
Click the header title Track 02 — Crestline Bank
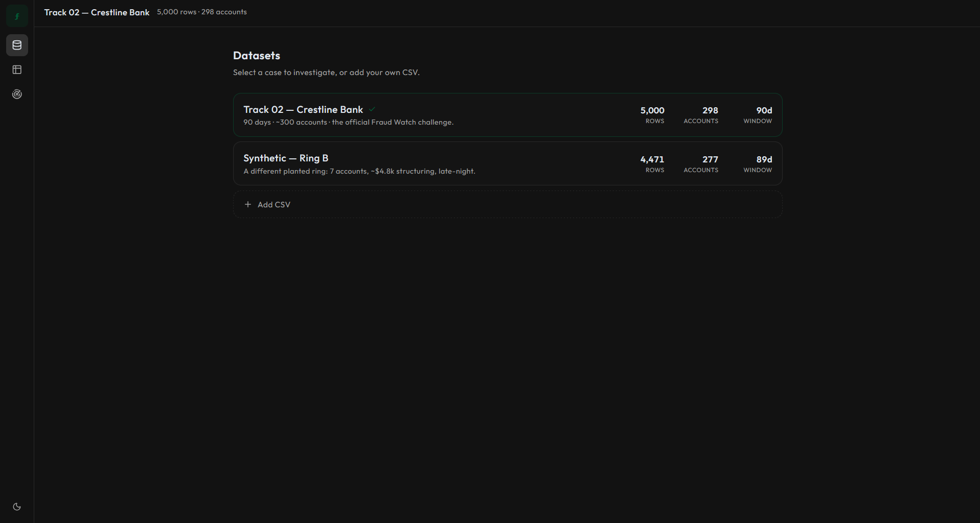tap(97, 12)
